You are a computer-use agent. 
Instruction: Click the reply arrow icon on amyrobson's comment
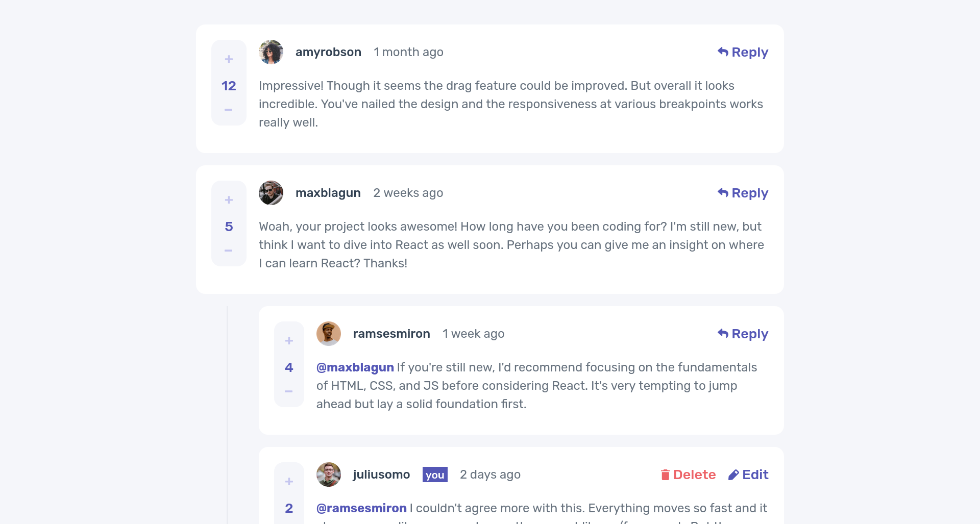pos(722,52)
